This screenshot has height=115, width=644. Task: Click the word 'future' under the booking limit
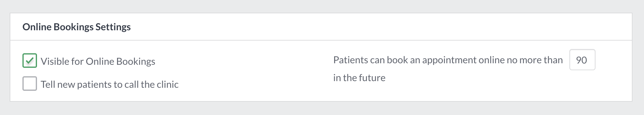click(x=372, y=78)
